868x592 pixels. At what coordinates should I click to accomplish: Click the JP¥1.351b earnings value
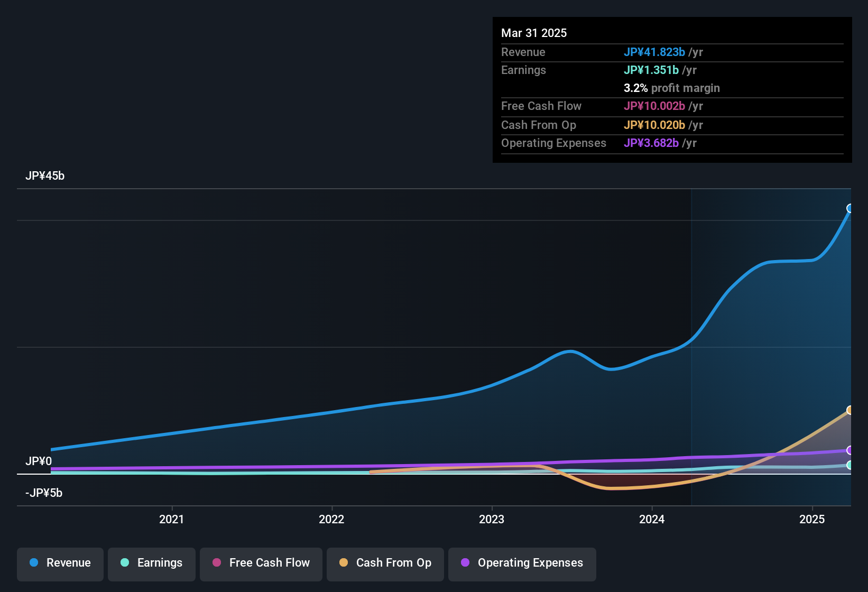pyautogui.click(x=651, y=70)
